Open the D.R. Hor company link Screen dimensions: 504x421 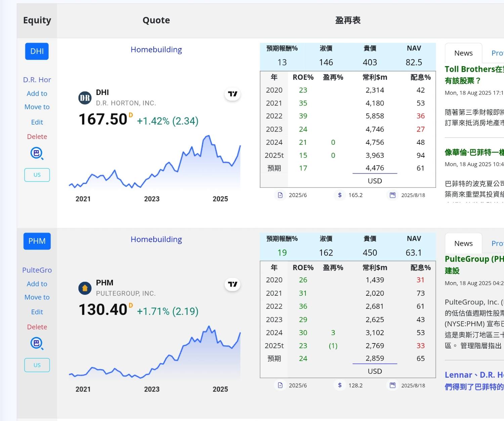(x=37, y=80)
